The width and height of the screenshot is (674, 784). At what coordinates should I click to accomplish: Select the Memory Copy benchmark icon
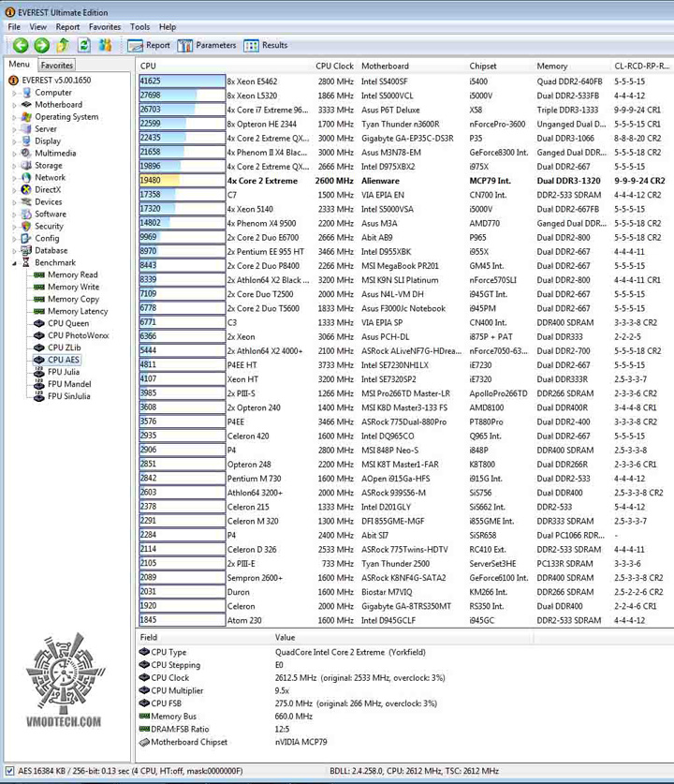coord(39,299)
